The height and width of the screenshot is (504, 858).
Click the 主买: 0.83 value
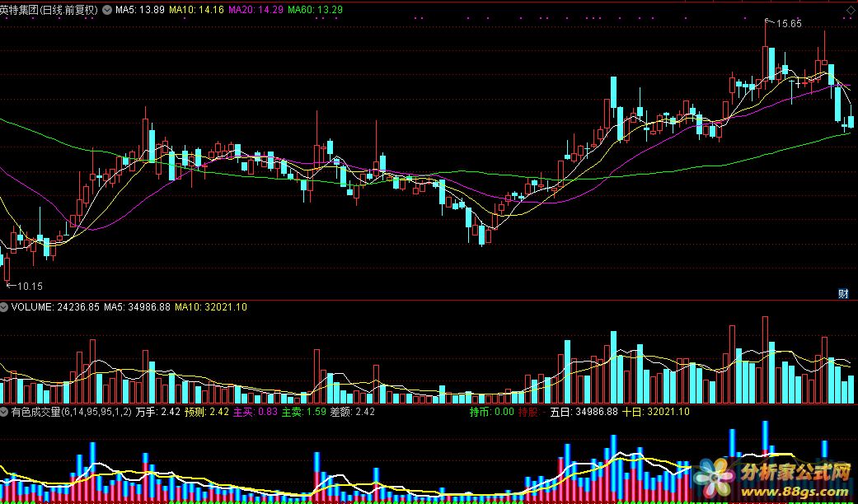(256, 412)
